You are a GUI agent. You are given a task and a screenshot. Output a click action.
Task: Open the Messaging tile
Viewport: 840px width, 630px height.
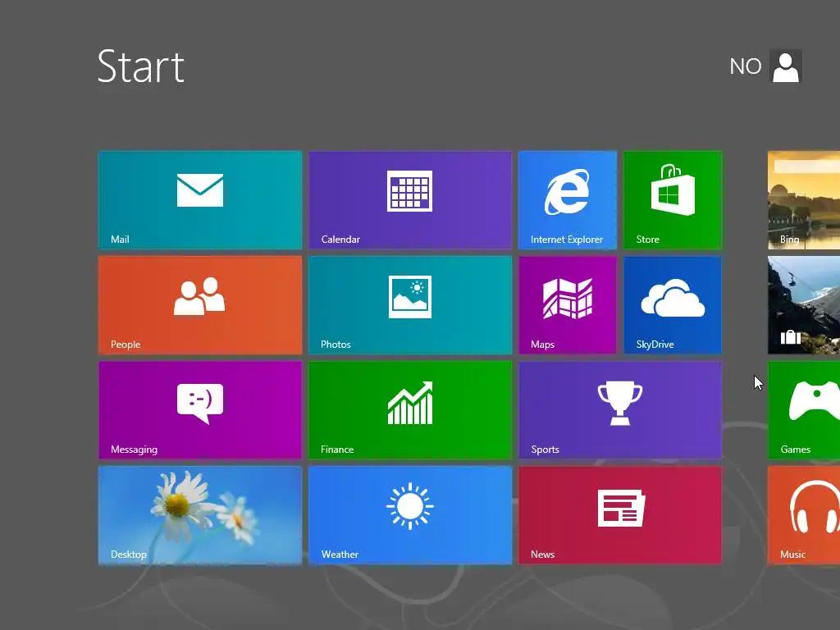pyautogui.click(x=200, y=410)
